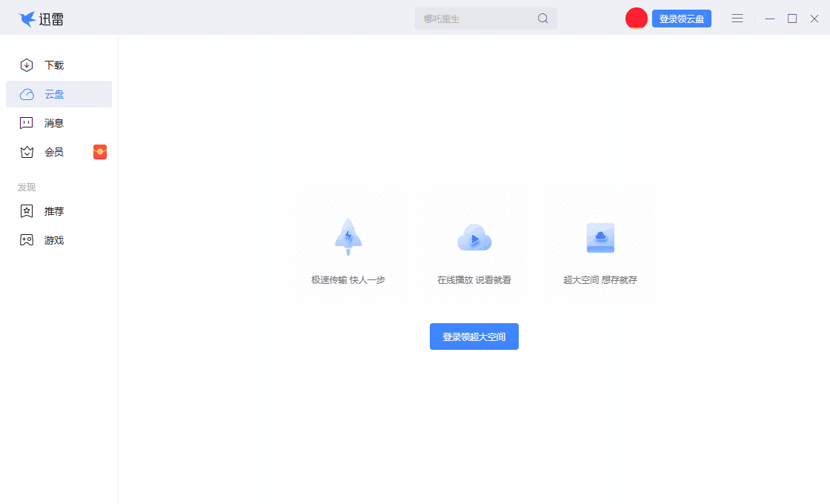Click the 极速传输 快人一步 caption
Viewport: 830px width, 504px height.
(x=348, y=279)
